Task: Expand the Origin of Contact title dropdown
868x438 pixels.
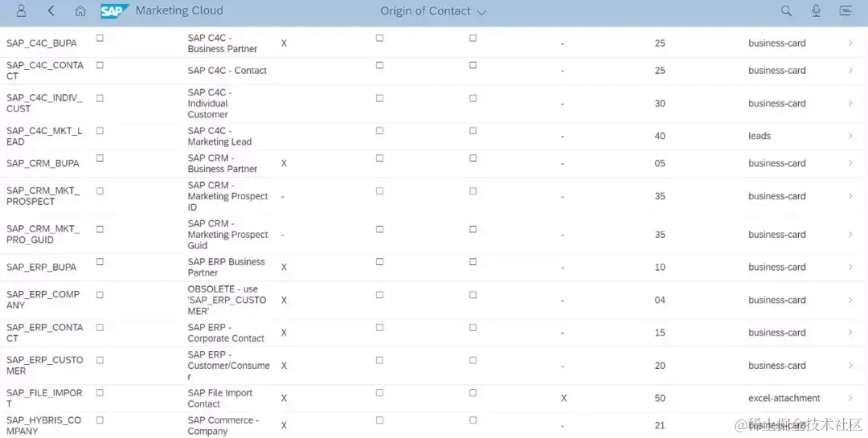Action: (481, 11)
